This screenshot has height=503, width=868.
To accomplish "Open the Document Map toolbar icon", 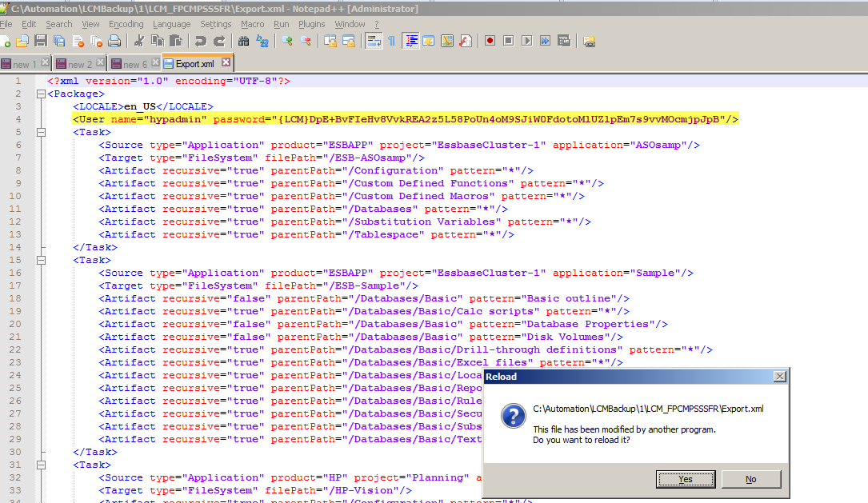I will (447, 42).
